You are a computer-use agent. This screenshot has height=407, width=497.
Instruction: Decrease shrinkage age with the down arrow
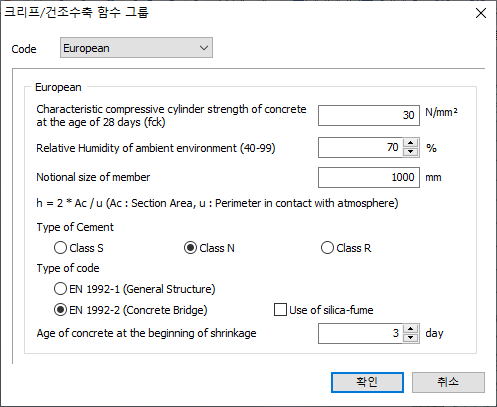411,338
